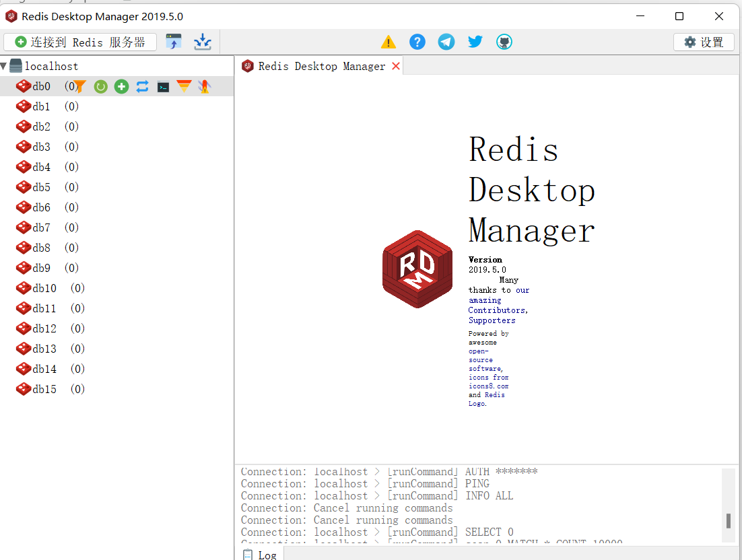Click the layered orange funnel icon on db0

click(184, 86)
